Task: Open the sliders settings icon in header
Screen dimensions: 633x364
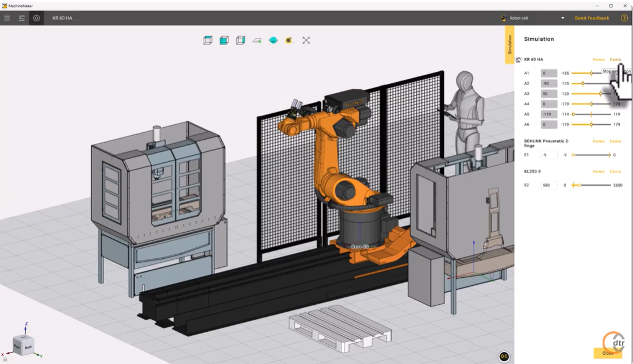Action: point(22,18)
